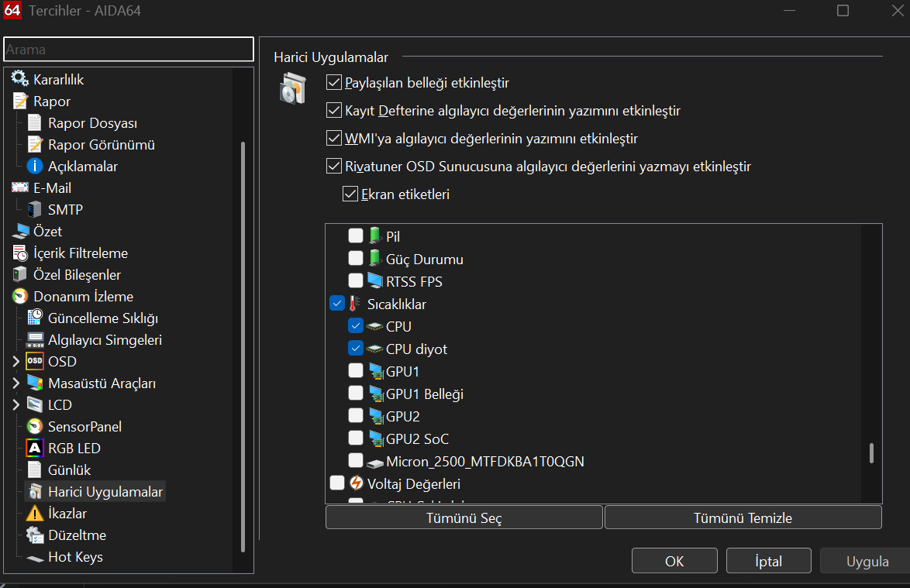Click the Rapor Görünümü icon
The image size is (910, 588).
pyautogui.click(x=35, y=144)
